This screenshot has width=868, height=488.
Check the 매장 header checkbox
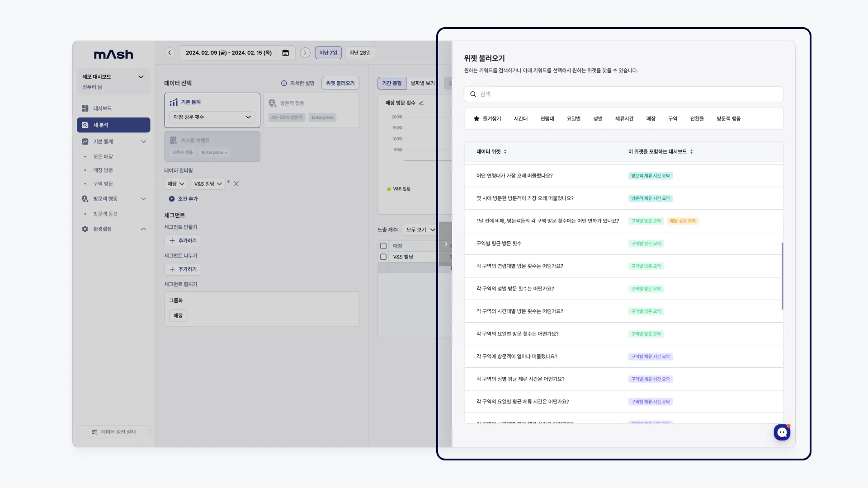383,246
